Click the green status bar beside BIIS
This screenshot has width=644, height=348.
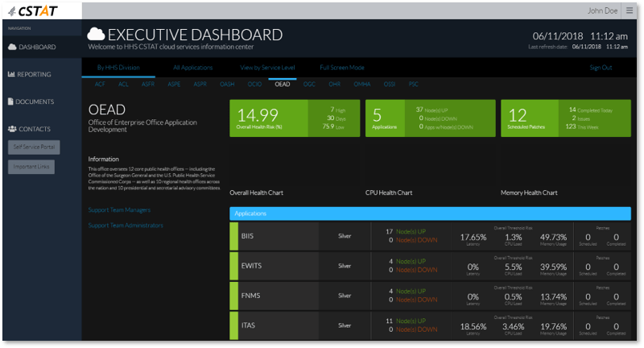point(233,236)
